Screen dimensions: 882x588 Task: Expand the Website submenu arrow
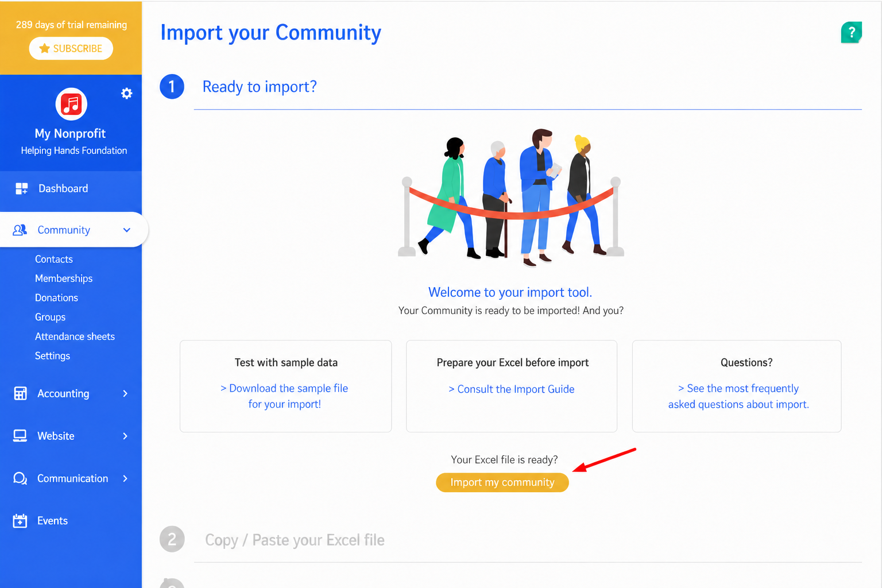[125, 436]
